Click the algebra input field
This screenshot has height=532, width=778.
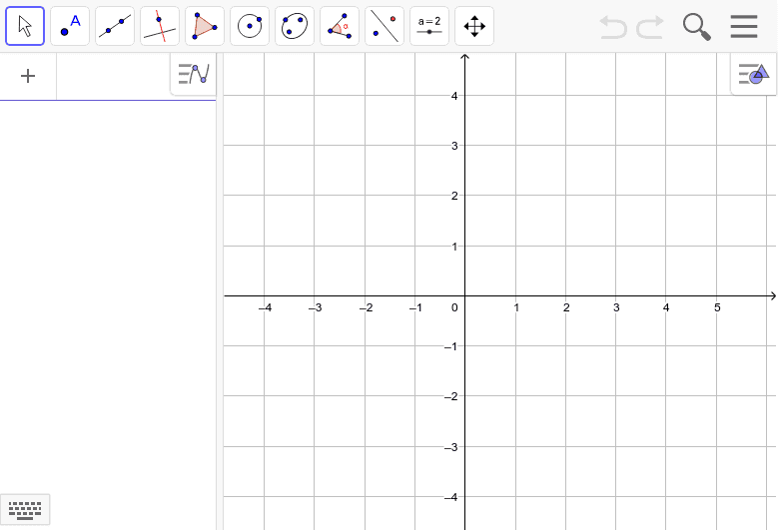click(113, 76)
